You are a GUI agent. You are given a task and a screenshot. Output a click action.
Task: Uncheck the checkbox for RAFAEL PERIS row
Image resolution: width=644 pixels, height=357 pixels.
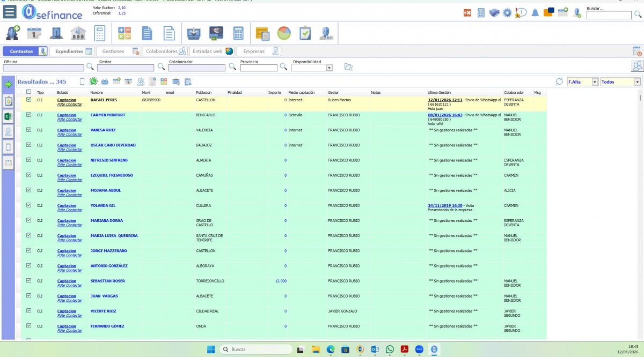(x=29, y=100)
